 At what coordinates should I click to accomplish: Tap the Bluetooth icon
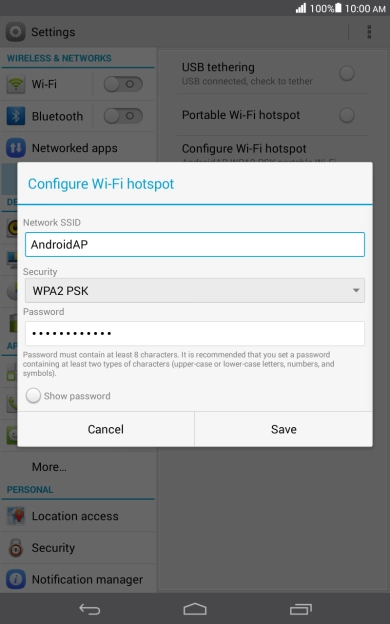pyautogui.click(x=16, y=116)
